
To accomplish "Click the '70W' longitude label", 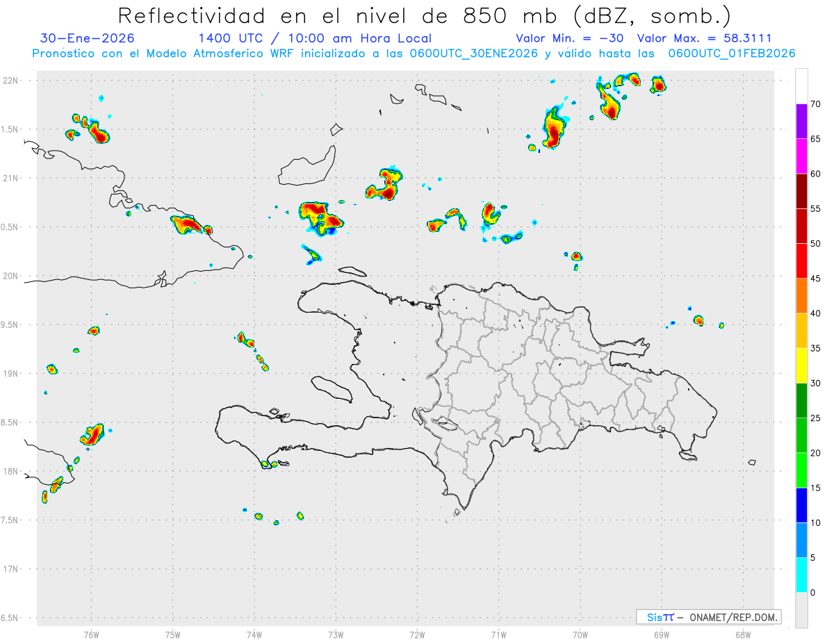I will (x=580, y=634).
